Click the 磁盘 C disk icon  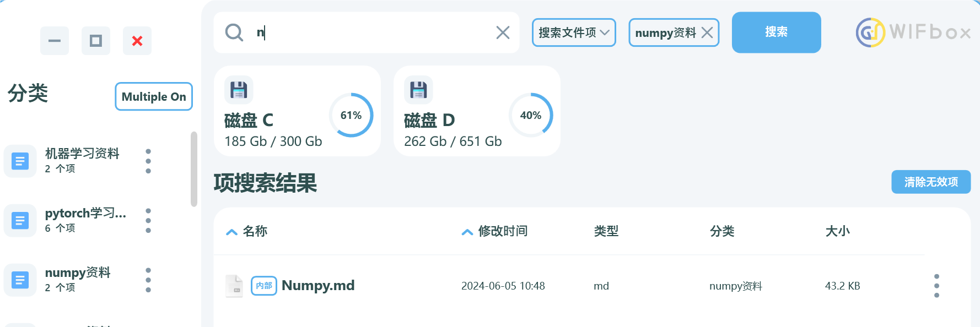click(239, 90)
